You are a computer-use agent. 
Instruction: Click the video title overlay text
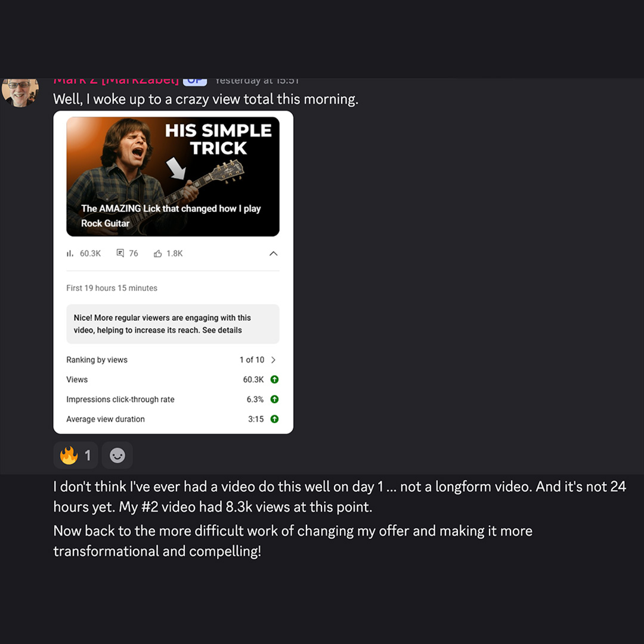tap(171, 216)
